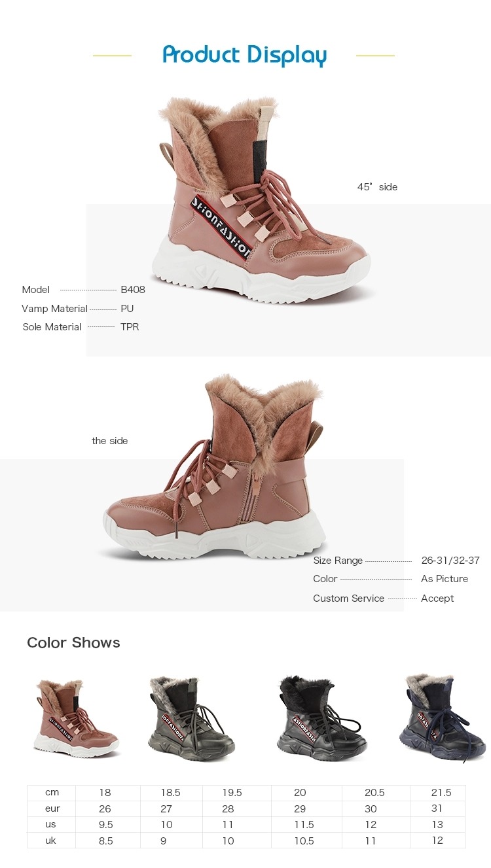Pick the navy blue boot thumbnail
The height and width of the screenshot is (868, 491).
point(443,717)
